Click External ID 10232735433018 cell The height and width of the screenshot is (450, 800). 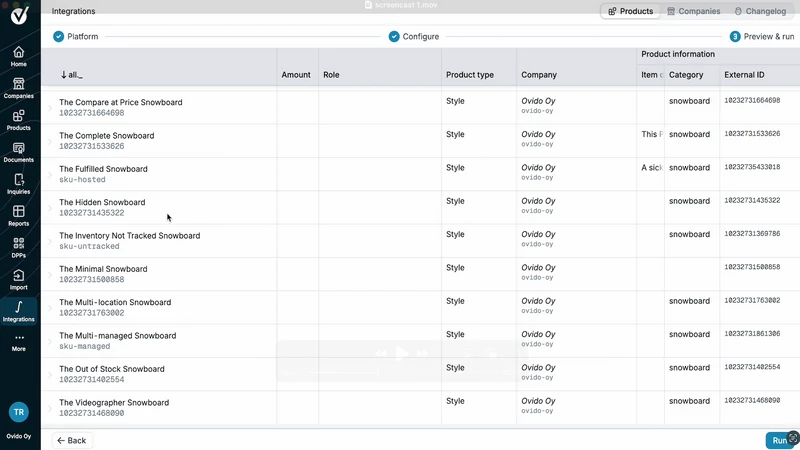point(752,167)
